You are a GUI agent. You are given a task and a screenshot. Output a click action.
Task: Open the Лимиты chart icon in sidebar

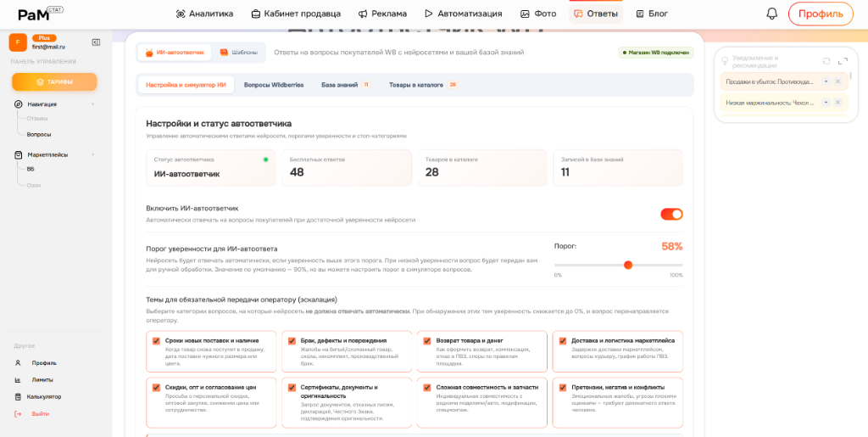click(x=18, y=380)
